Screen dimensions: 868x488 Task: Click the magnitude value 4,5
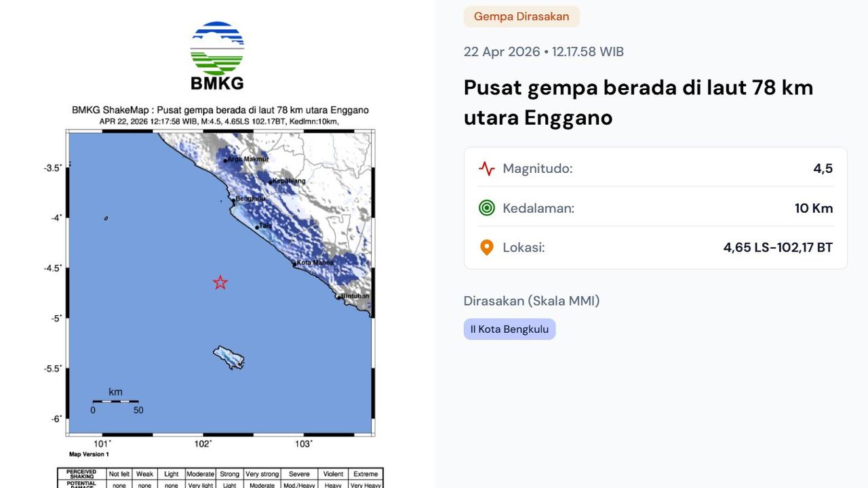click(824, 168)
